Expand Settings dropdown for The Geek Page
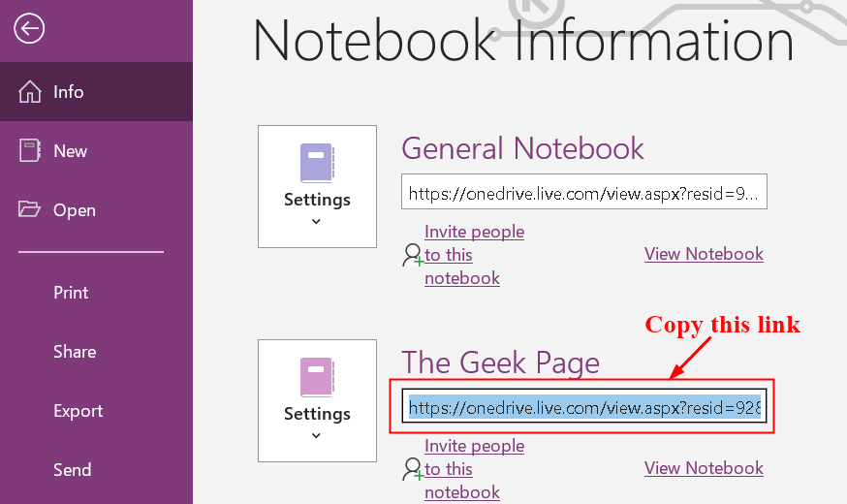The height and width of the screenshot is (504, 847). [317, 400]
